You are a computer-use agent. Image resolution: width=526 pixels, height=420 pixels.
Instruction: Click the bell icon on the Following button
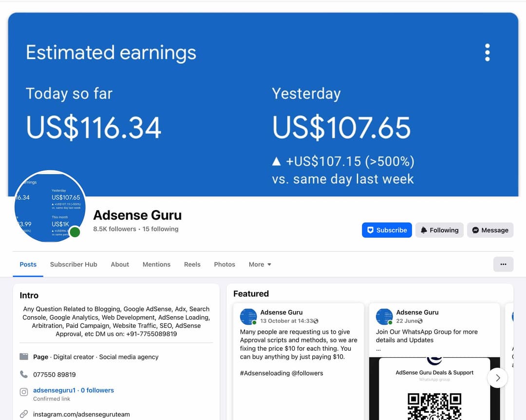[x=424, y=229]
